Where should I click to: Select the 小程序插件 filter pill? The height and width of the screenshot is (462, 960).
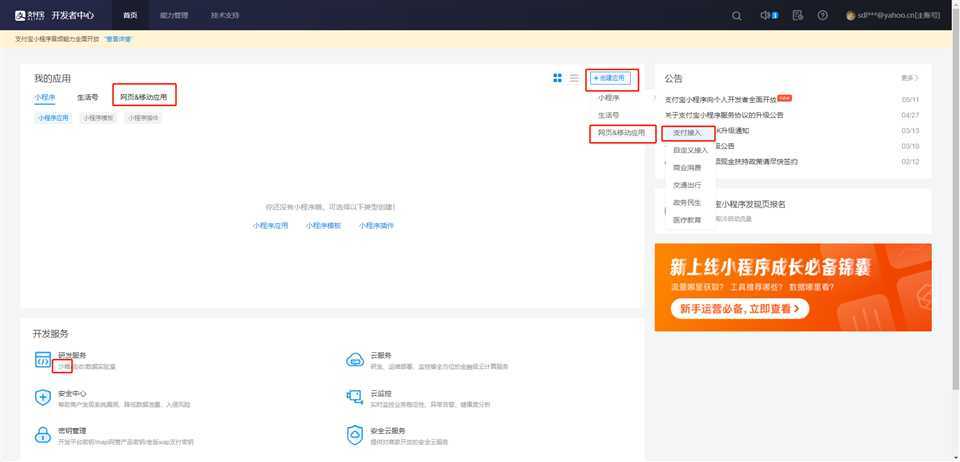click(144, 118)
